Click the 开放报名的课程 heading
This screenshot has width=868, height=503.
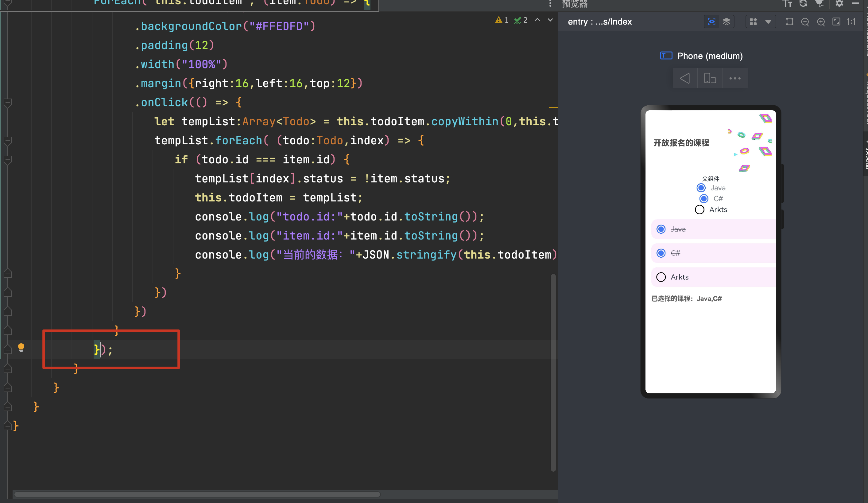pyautogui.click(x=681, y=142)
